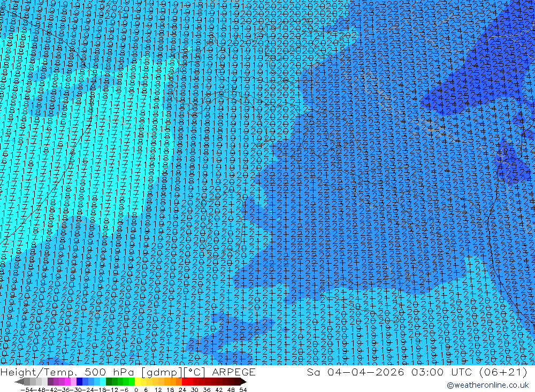The image size is (535, 392).
Task: Click the '03:00 UTC' time label
Action: pyautogui.click(x=441, y=372)
